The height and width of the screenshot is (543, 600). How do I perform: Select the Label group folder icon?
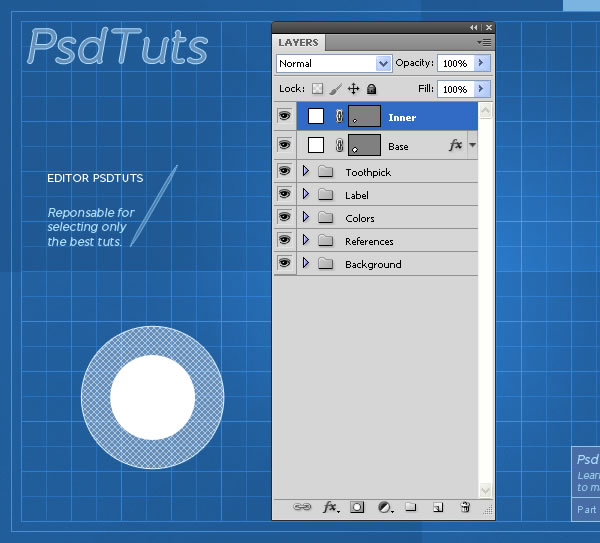(x=326, y=194)
